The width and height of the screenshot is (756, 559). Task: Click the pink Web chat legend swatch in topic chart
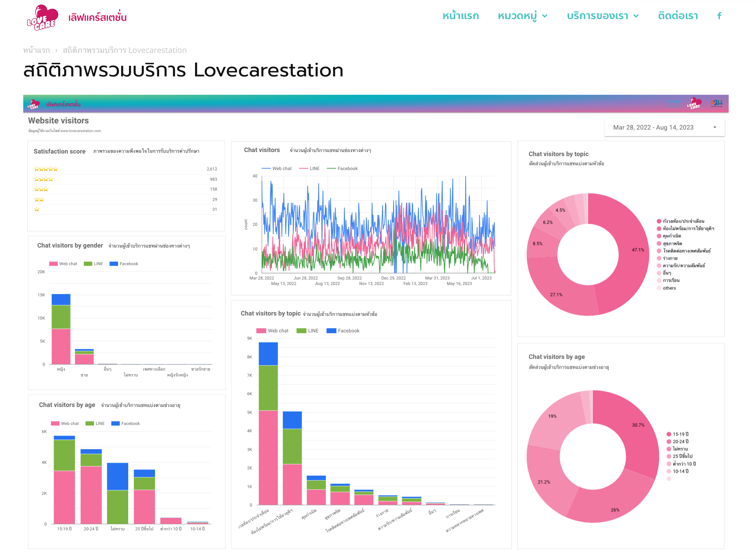coord(261,330)
